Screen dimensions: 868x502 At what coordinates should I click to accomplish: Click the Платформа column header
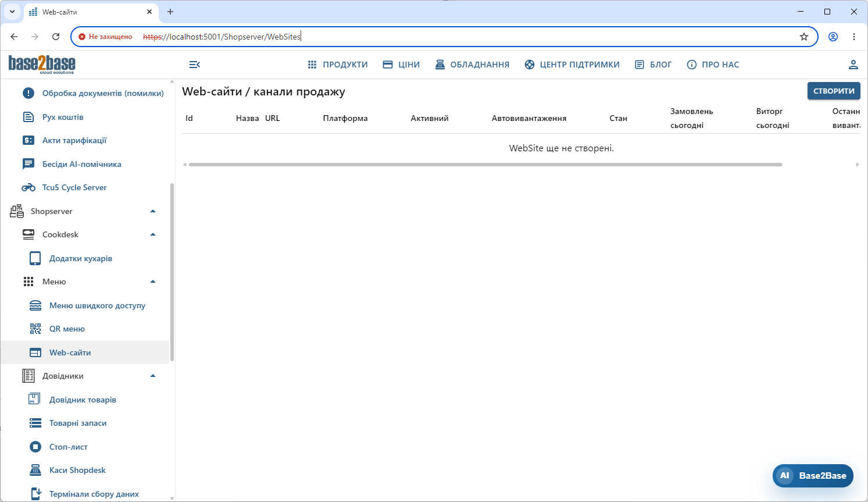(x=345, y=118)
